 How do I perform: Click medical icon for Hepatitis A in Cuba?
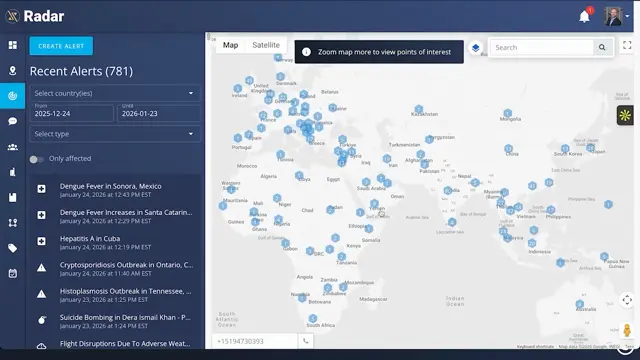(x=42, y=241)
